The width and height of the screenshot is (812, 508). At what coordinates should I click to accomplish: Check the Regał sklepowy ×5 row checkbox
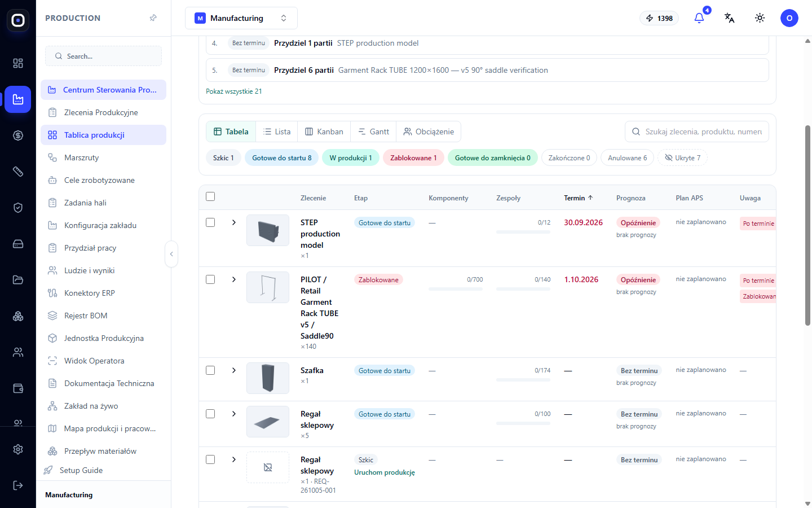coord(210,414)
